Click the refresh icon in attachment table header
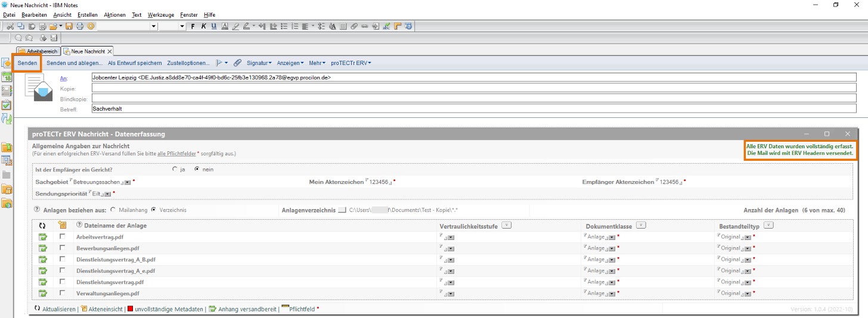Viewport: 868px width, 318px height. coord(42,225)
